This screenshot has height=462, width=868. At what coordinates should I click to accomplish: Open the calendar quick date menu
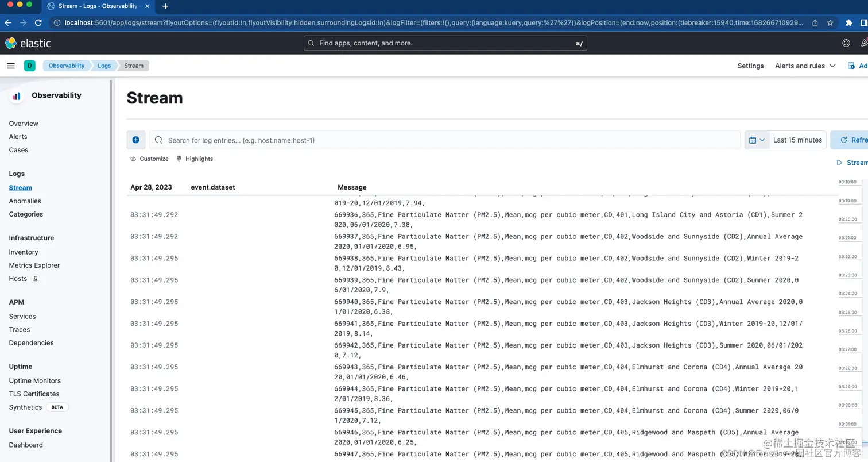click(757, 140)
